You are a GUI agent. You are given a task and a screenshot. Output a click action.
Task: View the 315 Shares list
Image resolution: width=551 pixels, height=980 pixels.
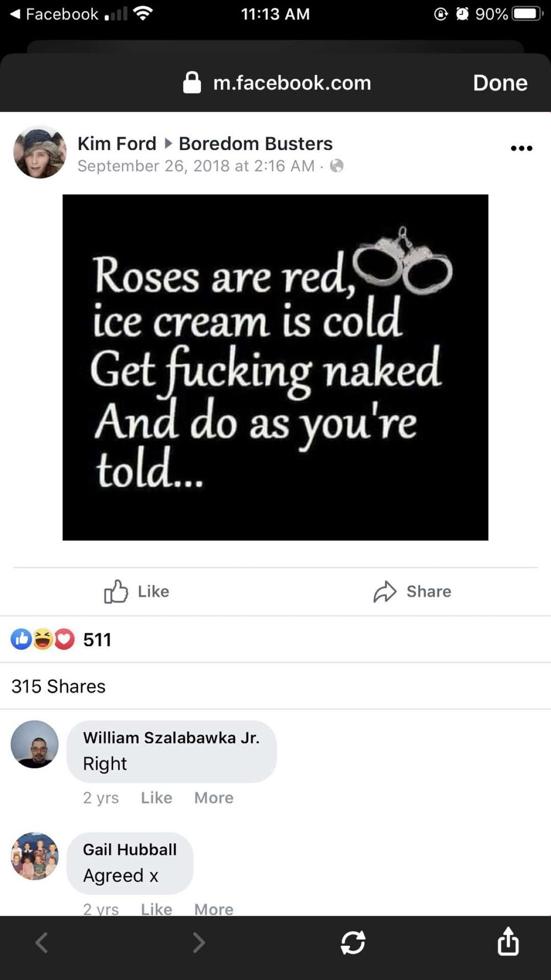tap(58, 686)
